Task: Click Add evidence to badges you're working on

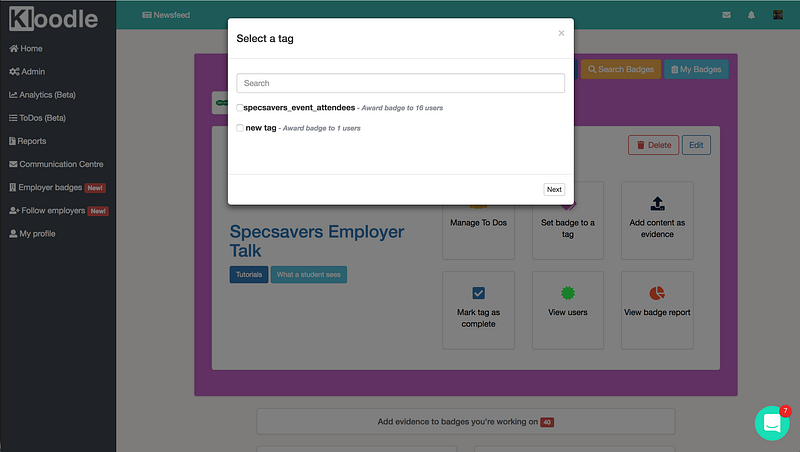Action: (x=466, y=421)
